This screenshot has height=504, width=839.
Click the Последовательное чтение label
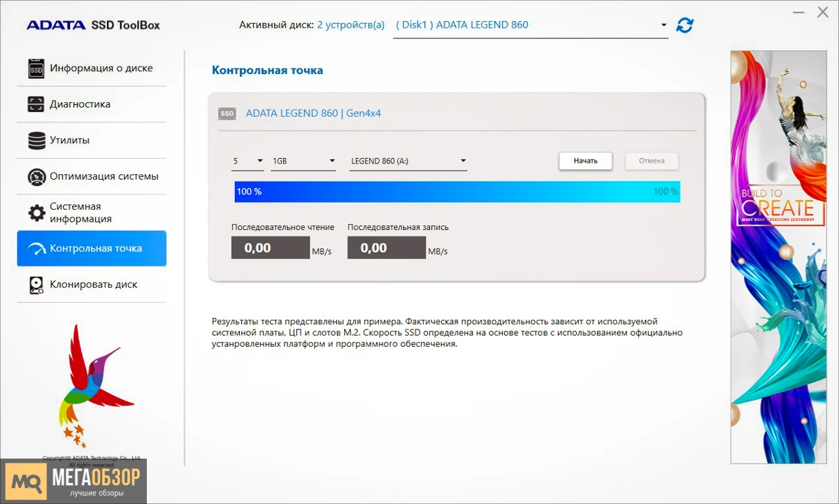283,227
